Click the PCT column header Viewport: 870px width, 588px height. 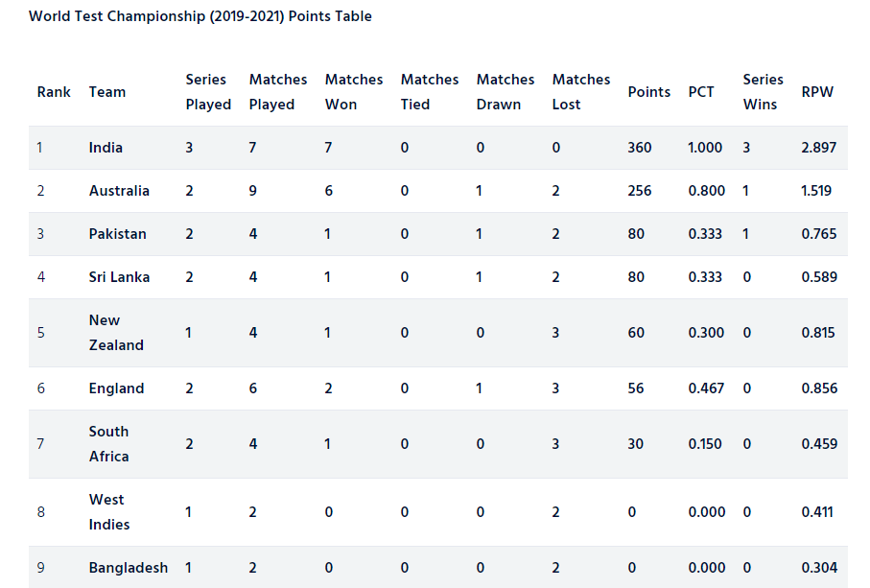point(701,92)
